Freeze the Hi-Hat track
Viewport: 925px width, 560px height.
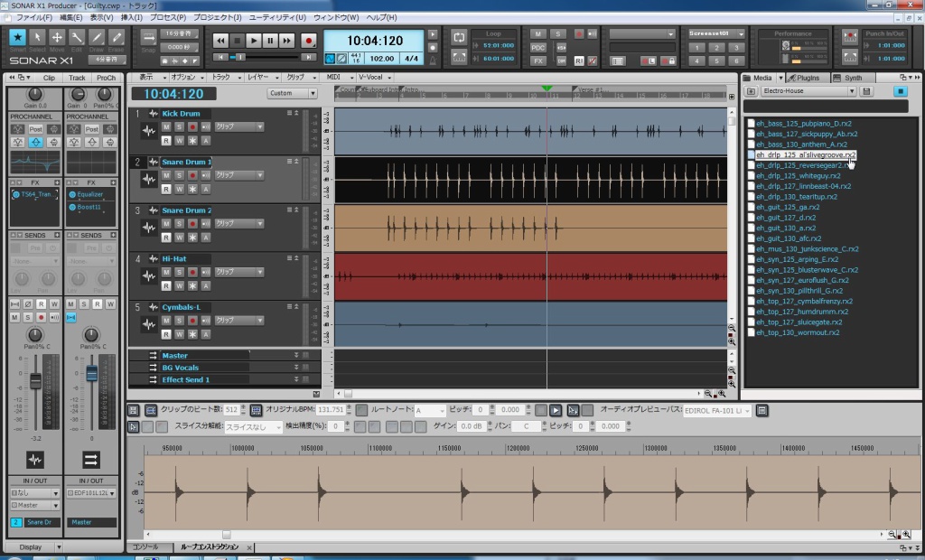point(192,285)
